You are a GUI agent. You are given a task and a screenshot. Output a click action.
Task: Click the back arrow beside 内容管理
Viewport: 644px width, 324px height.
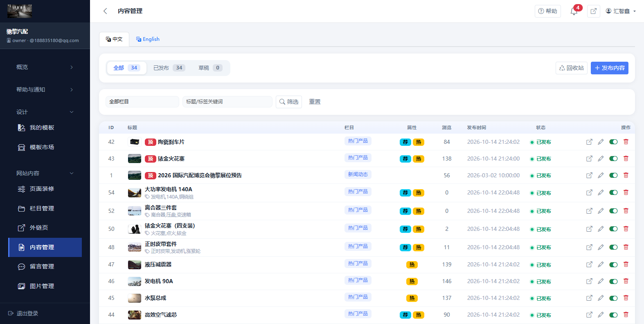[105, 11]
